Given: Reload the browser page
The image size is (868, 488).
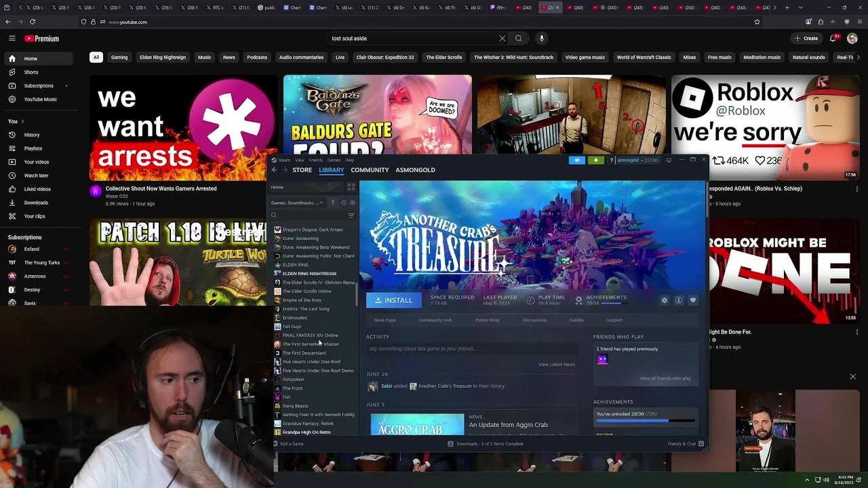Looking at the screenshot, I should click(32, 22).
